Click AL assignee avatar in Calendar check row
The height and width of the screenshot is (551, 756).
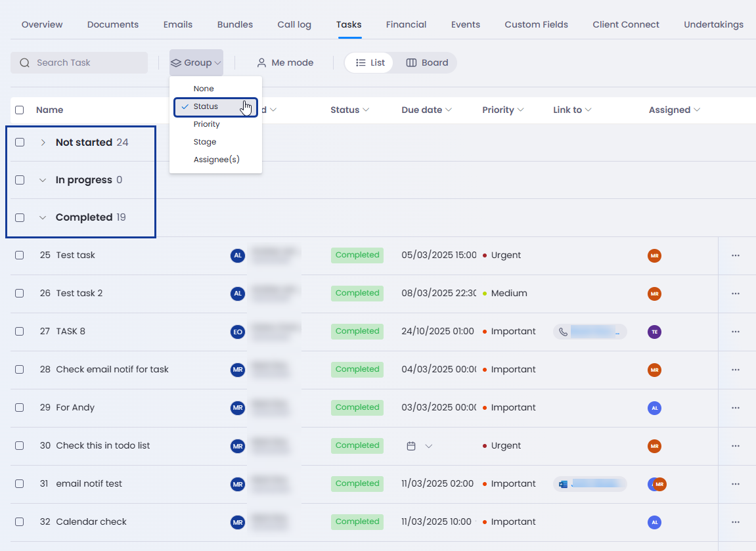click(654, 522)
